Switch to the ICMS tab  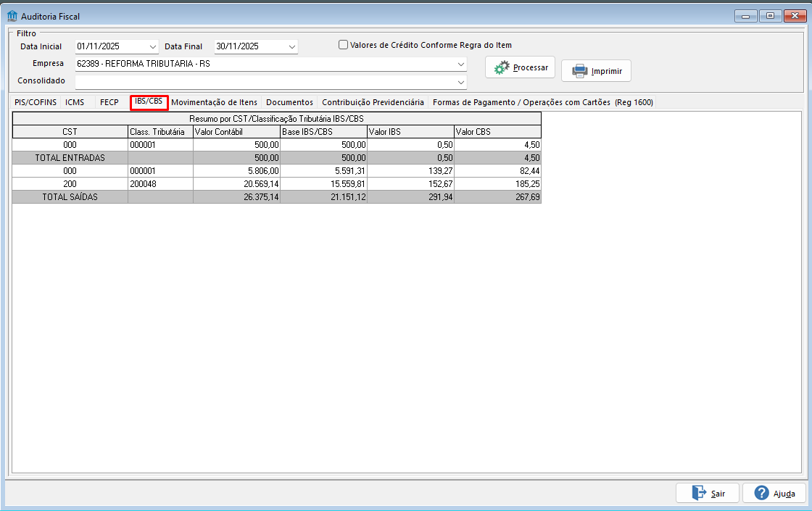(x=75, y=102)
